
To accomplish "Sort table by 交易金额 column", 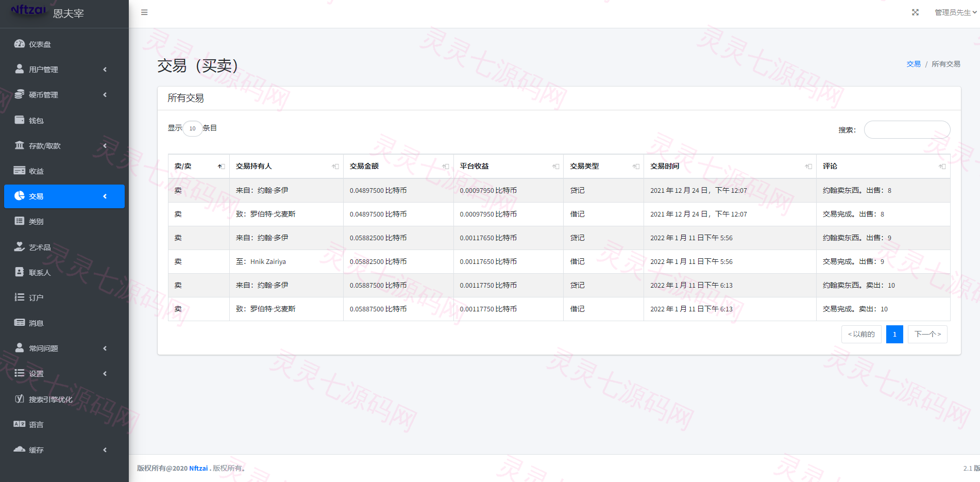I will pyautogui.click(x=398, y=166).
